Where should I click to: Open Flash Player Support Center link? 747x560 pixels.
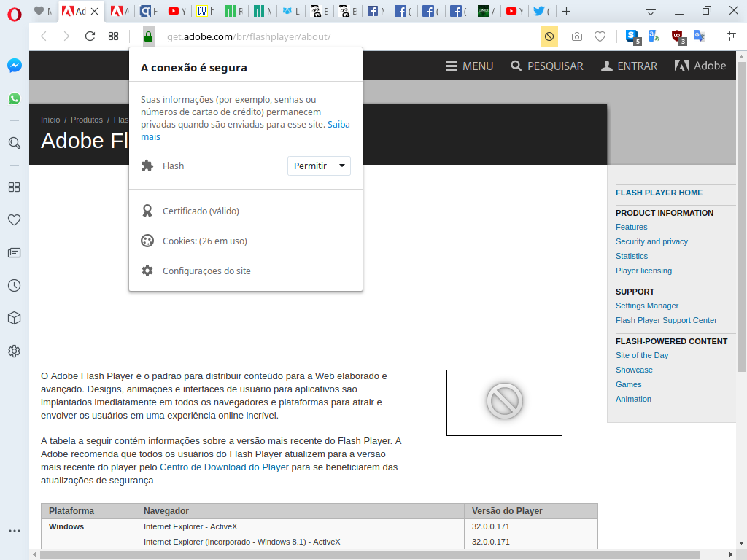click(666, 320)
